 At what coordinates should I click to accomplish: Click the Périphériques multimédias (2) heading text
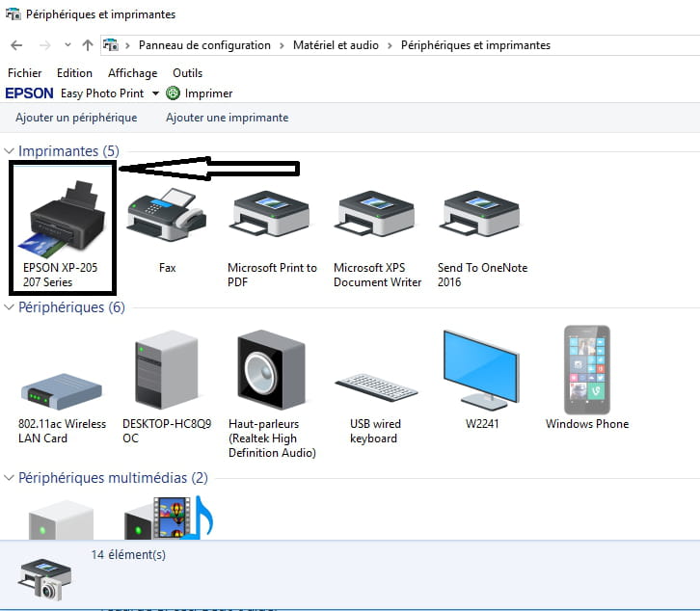113,478
